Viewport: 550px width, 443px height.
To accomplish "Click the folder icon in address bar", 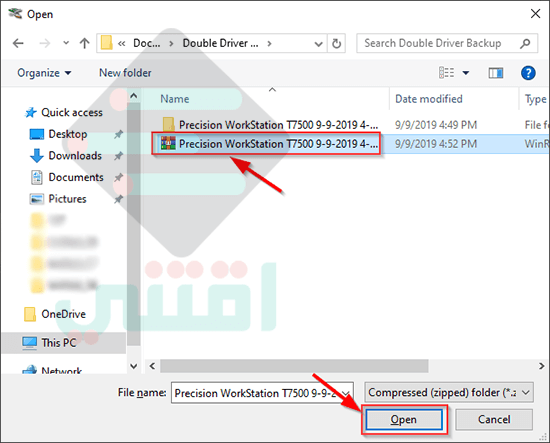I will coord(107,43).
